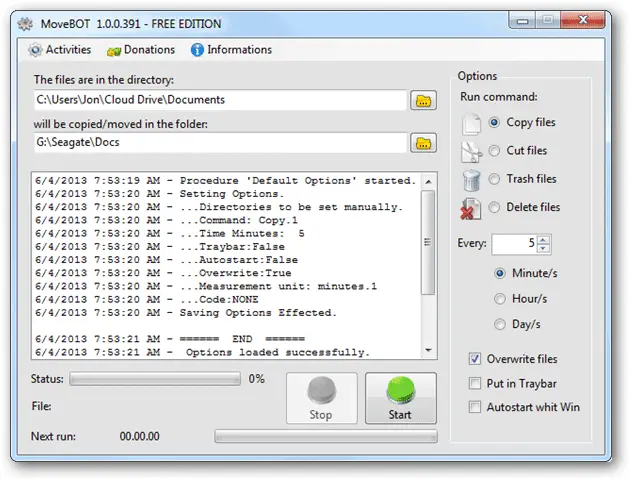Viewport: 630px width, 480px height.
Task: Click the Status progress bar
Action: point(155,379)
